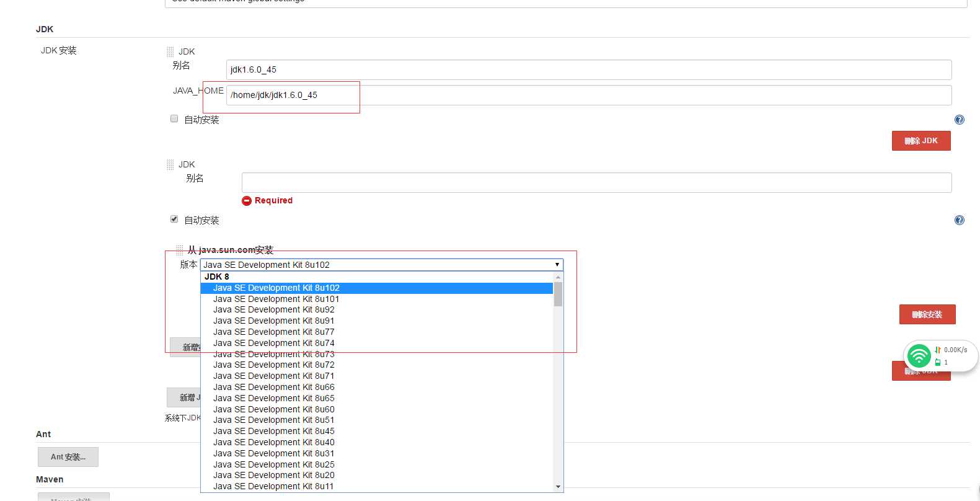This screenshot has height=501, width=980.
Task: Pick Java SE Development Kit 8u60
Action: pyautogui.click(x=377, y=409)
